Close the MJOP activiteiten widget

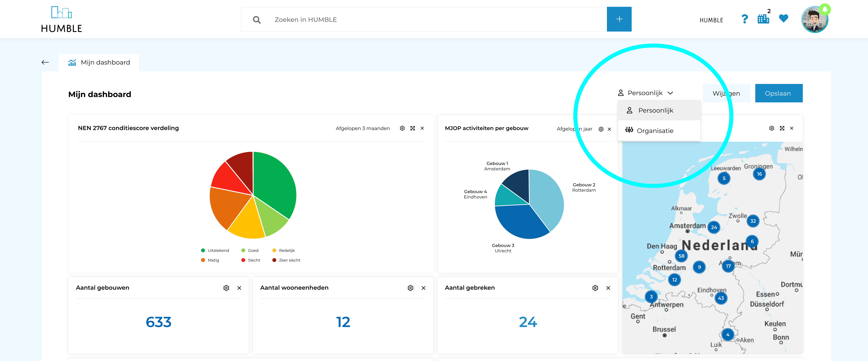[609, 129]
